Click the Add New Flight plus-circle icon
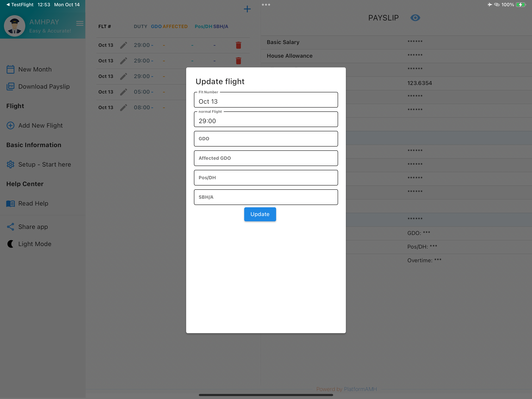 point(10,125)
